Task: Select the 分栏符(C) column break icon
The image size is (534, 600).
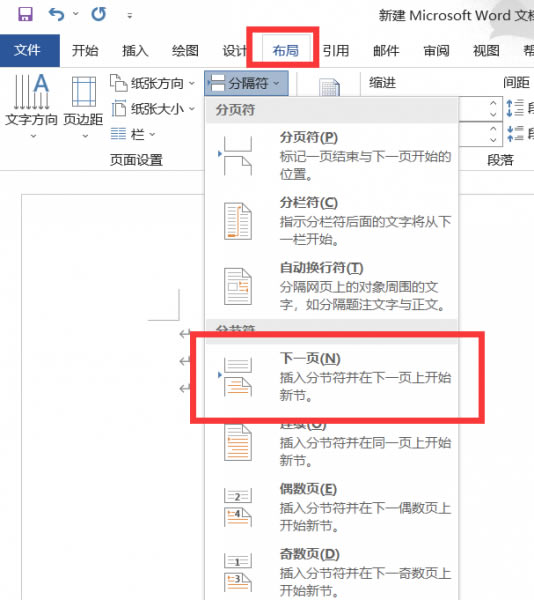Action: tap(238, 221)
